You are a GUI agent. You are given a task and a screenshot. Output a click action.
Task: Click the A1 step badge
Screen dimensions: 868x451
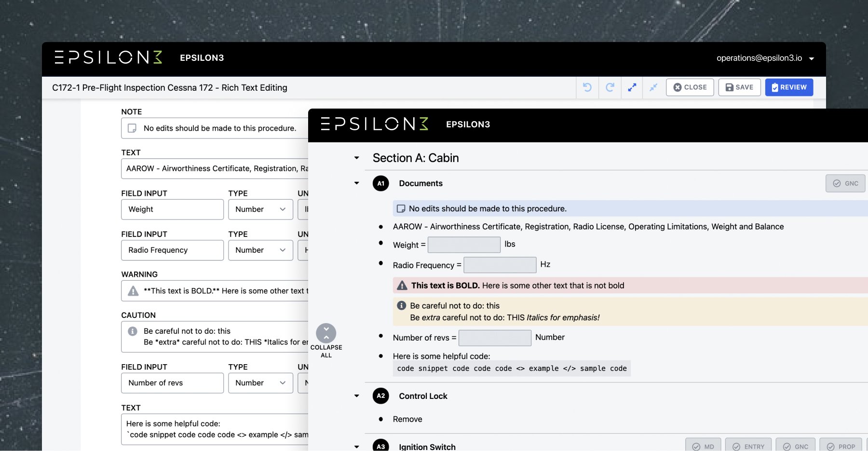pos(381,183)
